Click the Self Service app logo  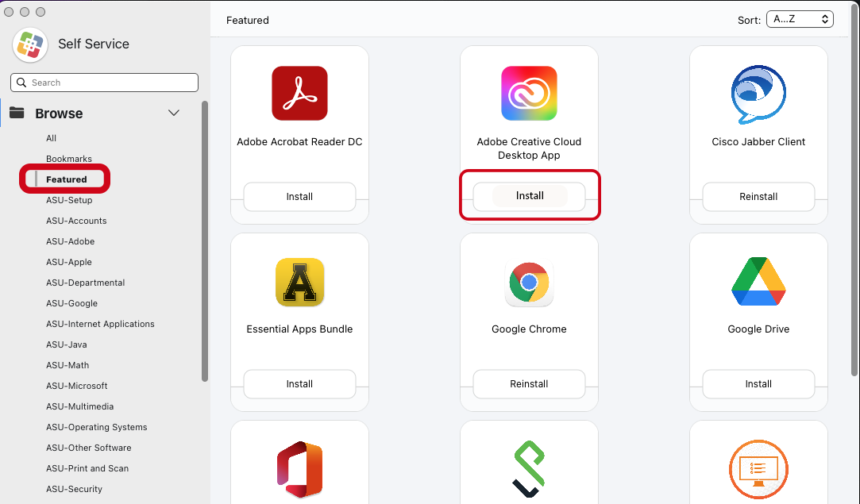[30, 44]
